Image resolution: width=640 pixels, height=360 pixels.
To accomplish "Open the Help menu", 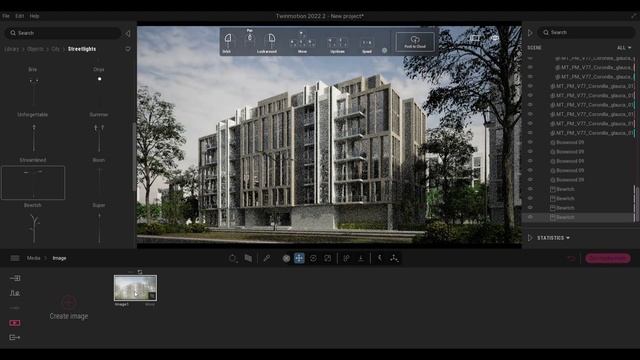I will point(34,16).
